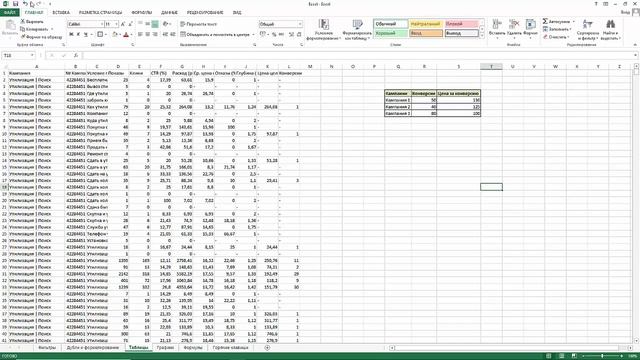The image size is (640, 360).
Task: Open the 'Фильтры' sheet tab
Action: pos(47,348)
